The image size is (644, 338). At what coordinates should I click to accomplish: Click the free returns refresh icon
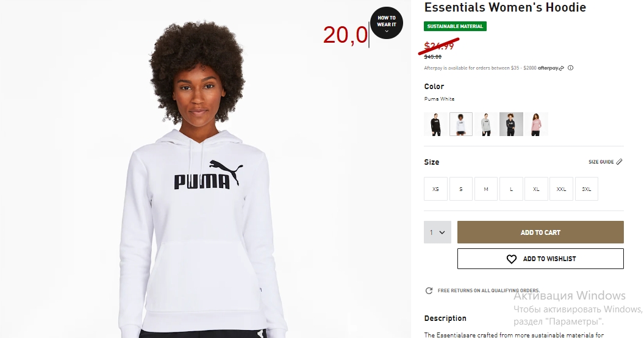[x=429, y=291]
